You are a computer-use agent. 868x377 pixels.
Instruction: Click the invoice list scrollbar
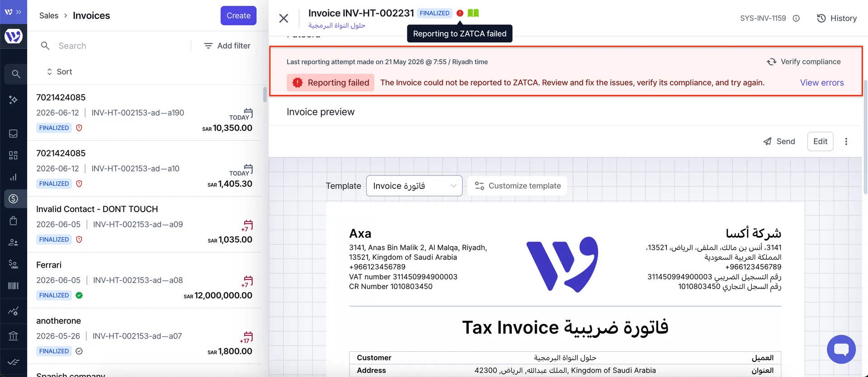pos(265,94)
